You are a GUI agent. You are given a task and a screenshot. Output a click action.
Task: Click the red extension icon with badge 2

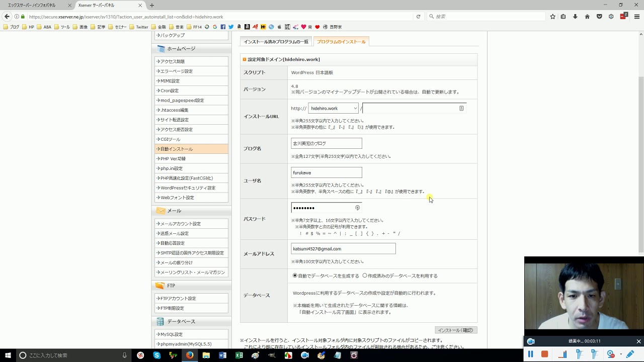click(x=624, y=16)
